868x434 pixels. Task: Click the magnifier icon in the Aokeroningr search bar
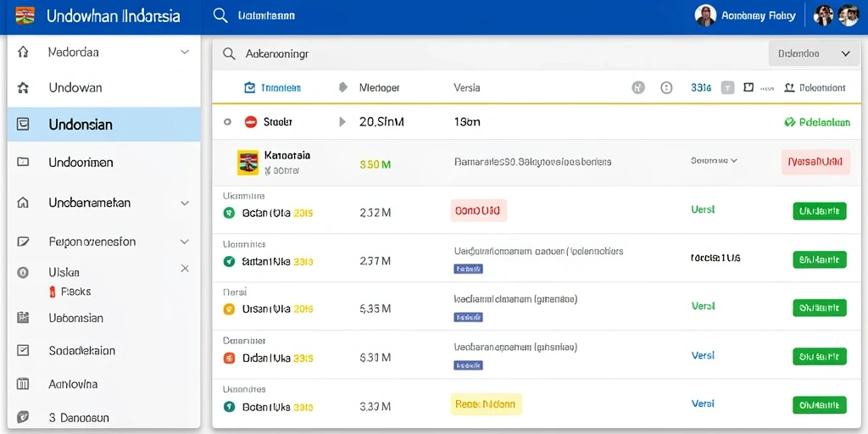[x=229, y=53]
